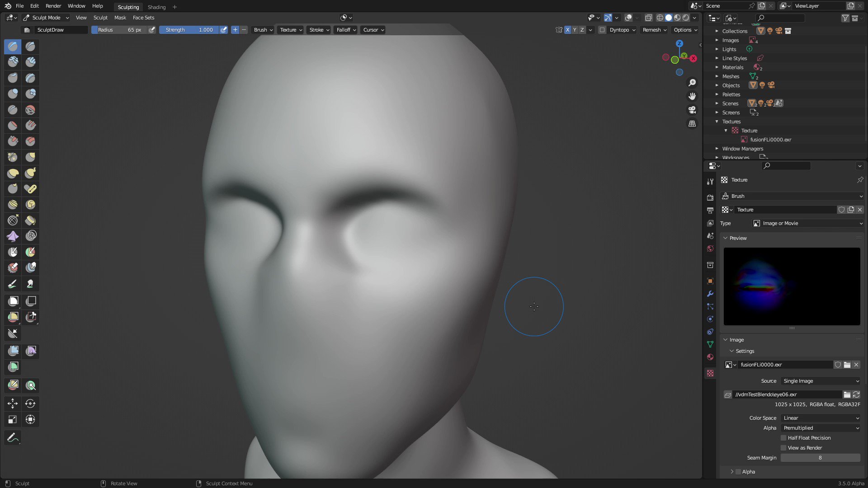The height and width of the screenshot is (488, 868).
Task: Toggle Y axis symmetry
Action: click(575, 30)
